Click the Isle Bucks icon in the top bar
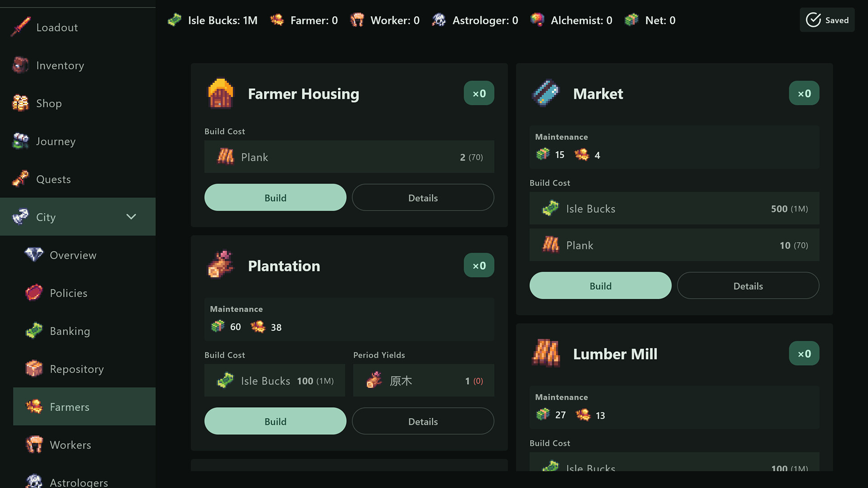Screen dimensions: 868x488 point(175,20)
